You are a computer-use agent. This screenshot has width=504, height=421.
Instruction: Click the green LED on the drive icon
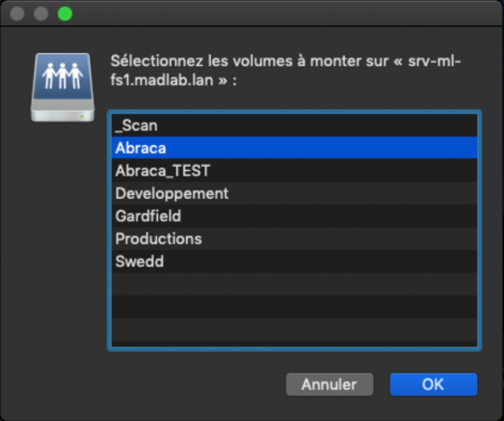pyautogui.click(x=82, y=116)
